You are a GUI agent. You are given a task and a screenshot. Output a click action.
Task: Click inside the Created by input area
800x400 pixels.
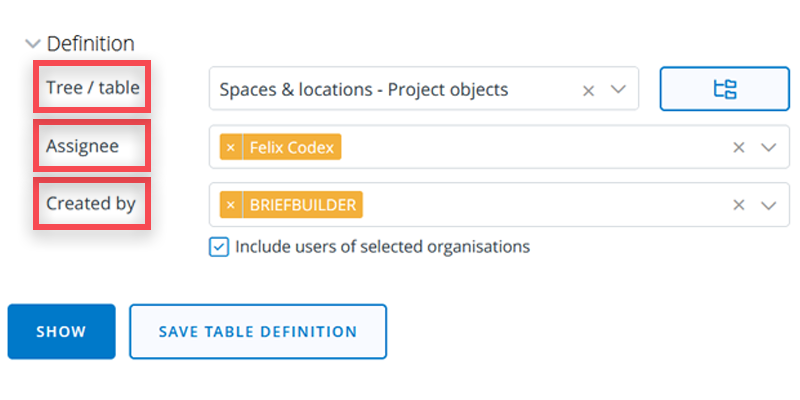point(540,205)
